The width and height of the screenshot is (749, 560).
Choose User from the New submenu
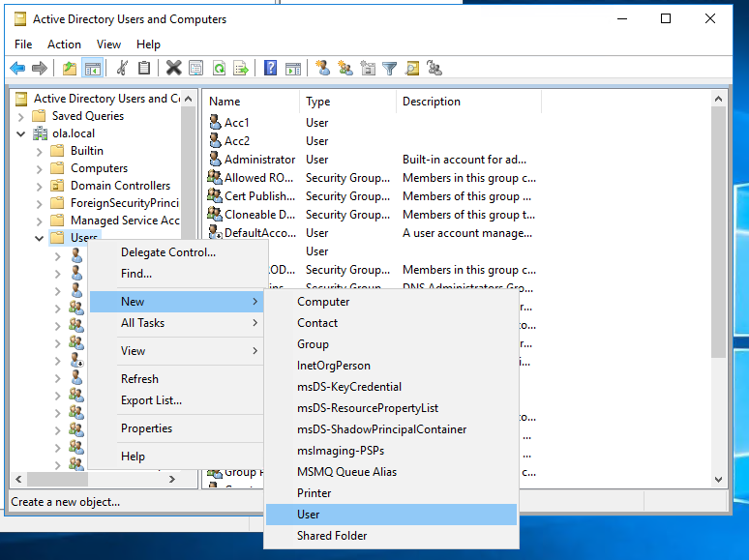[x=391, y=515]
